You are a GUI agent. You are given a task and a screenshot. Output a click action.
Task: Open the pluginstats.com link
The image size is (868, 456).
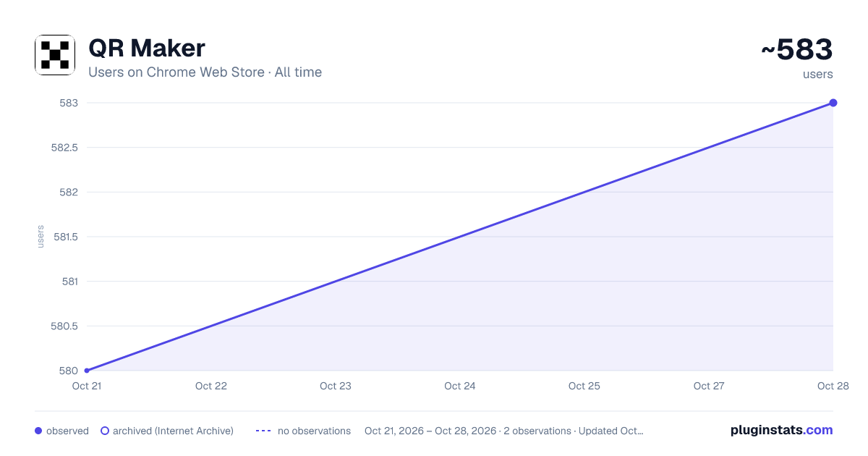782,430
